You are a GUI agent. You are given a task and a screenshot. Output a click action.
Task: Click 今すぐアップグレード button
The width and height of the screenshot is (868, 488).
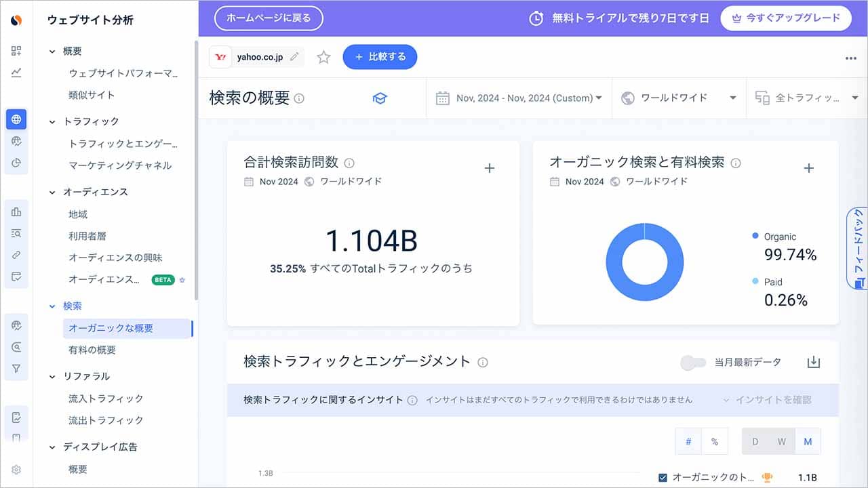[x=786, y=18]
